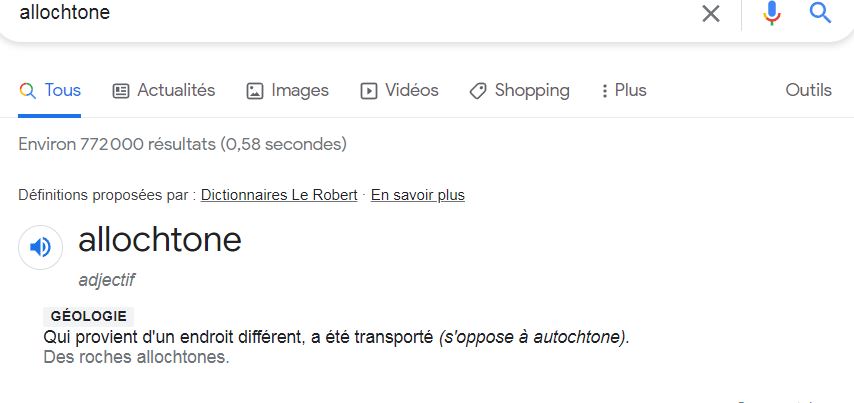The width and height of the screenshot is (854, 403).
Task: Click the Actualités newspaper icon
Action: tap(121, 91)
